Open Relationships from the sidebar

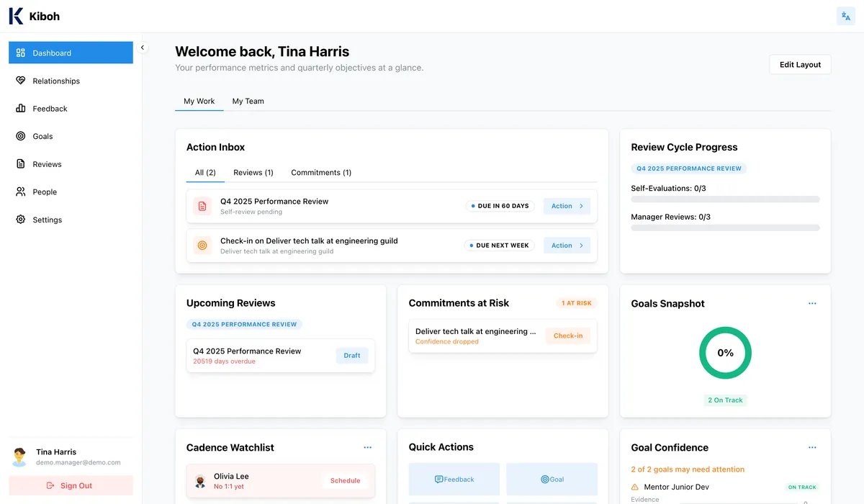click(55, 81)
